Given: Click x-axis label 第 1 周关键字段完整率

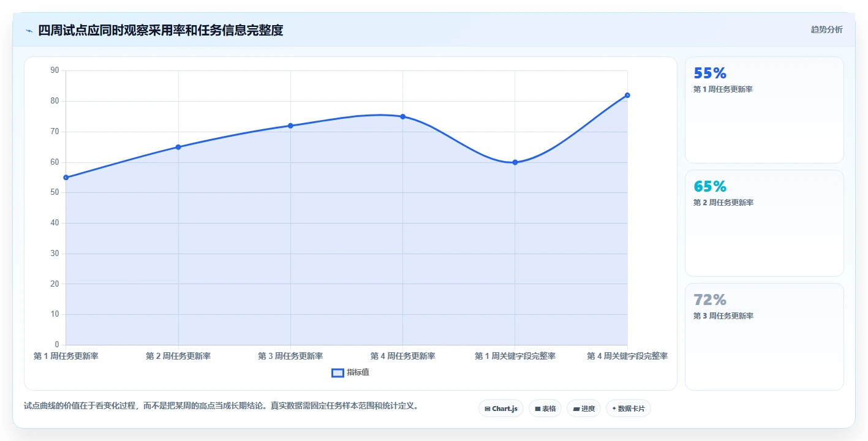Looking at the screenshot, I should point(515,356).
